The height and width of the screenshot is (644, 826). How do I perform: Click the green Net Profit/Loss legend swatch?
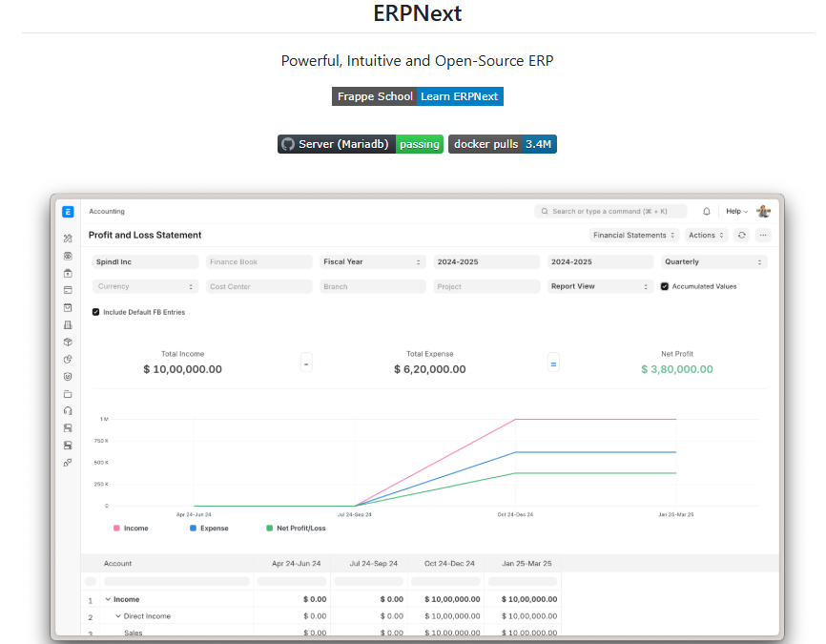click(270, 528)
